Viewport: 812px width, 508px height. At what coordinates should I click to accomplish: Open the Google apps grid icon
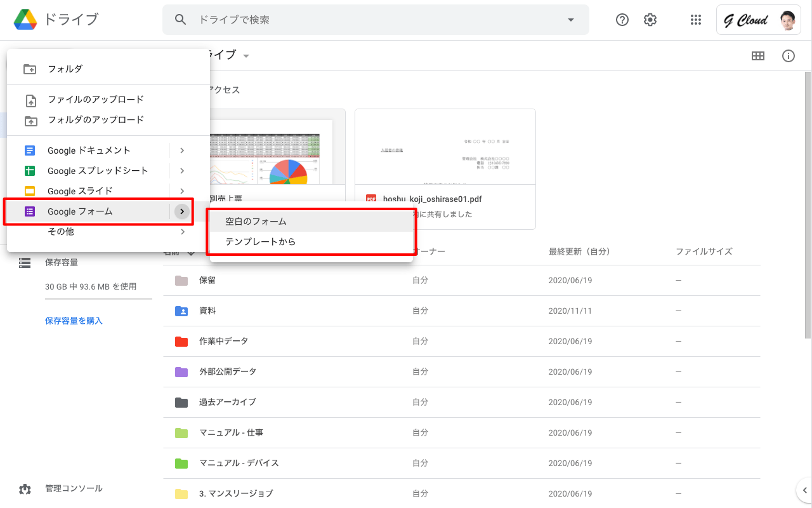point(696,20)
